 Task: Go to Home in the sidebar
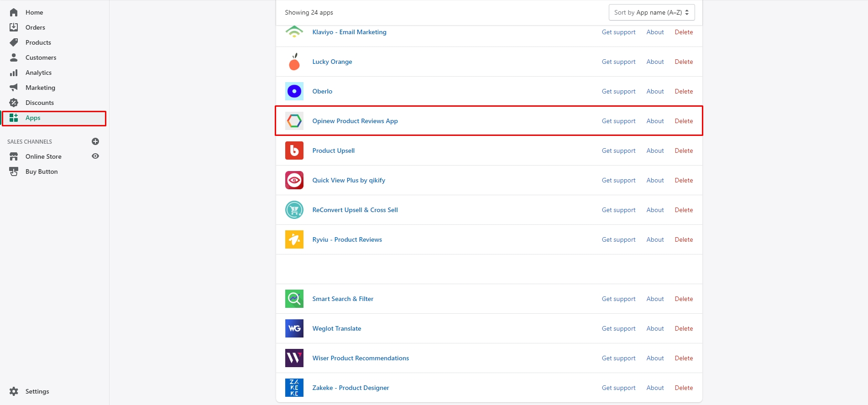[x=34, y=12]
